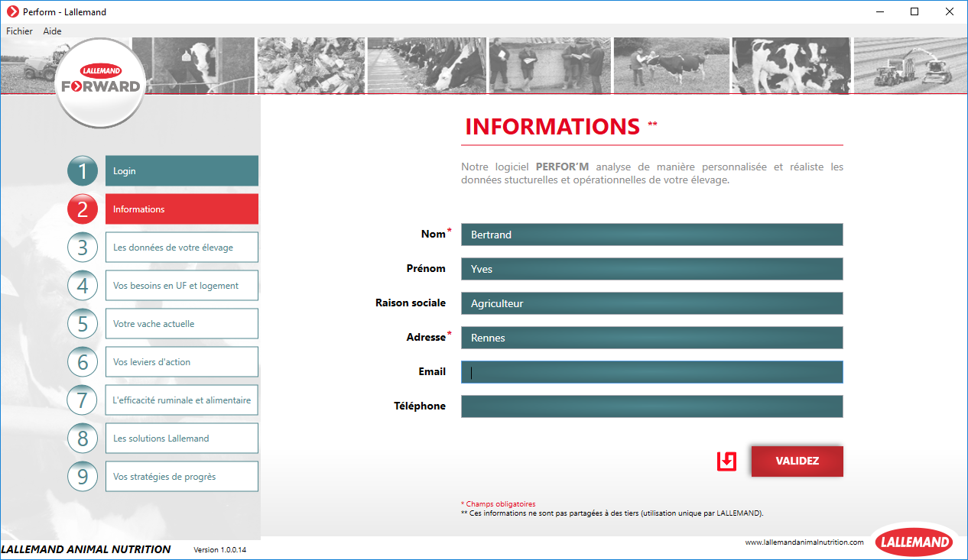Minimize the Perform window
This screenshot has height=560, width=968.
879,12
